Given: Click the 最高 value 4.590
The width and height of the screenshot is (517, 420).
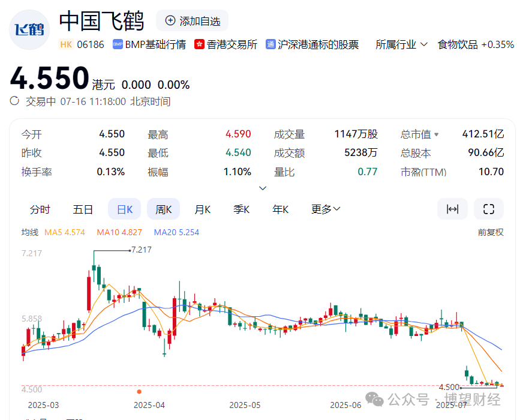Looking at the screenshot, I should [x=238, y=134].
